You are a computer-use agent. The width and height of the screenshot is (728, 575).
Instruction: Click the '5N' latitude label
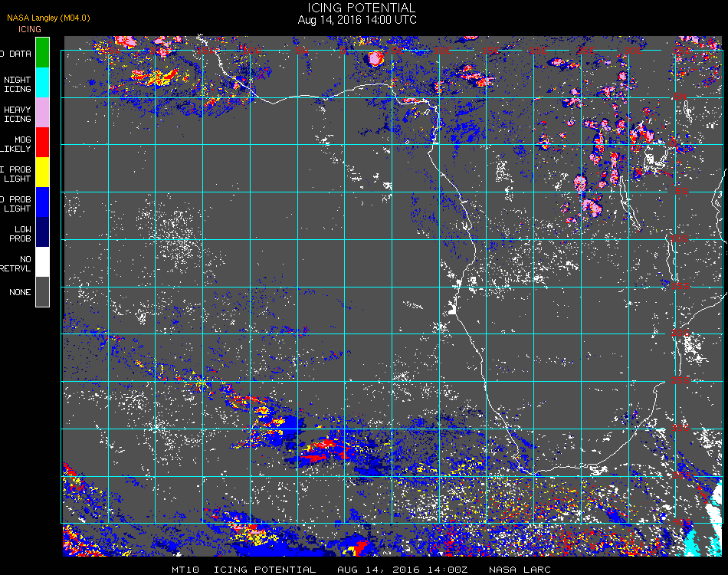click(680, 97)
